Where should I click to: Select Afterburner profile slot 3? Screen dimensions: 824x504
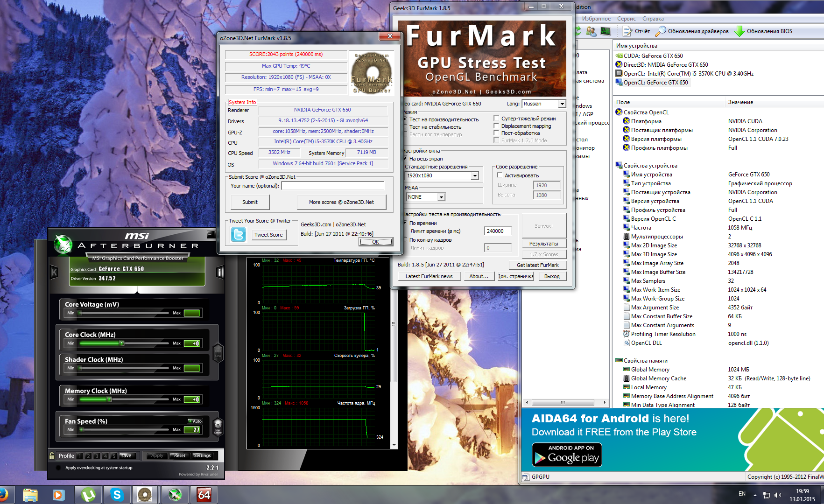97,456
